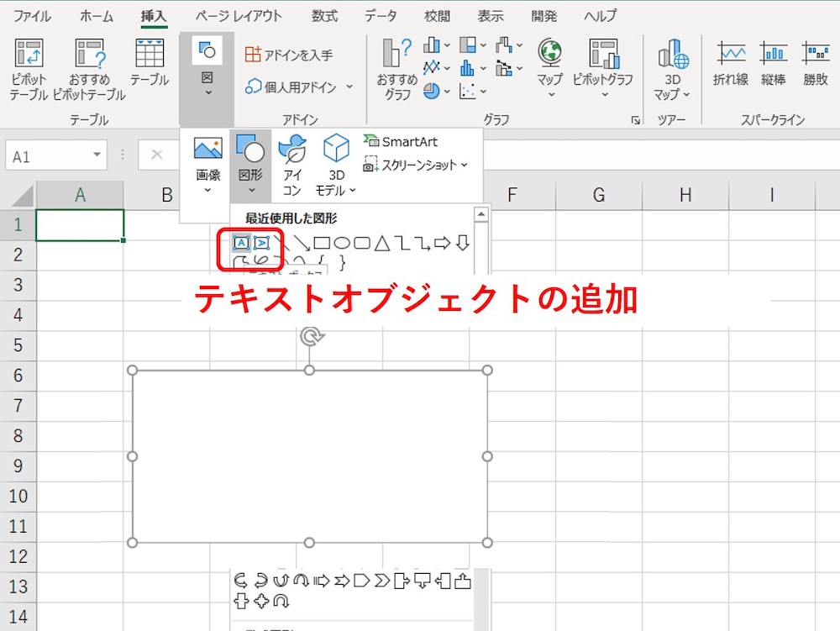Insert a 縦棒 column sparkline

(x=773, y=64)
